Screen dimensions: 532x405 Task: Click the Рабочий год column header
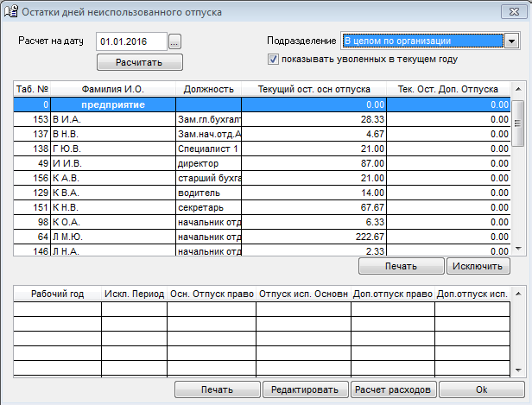[x=57, y=294]
